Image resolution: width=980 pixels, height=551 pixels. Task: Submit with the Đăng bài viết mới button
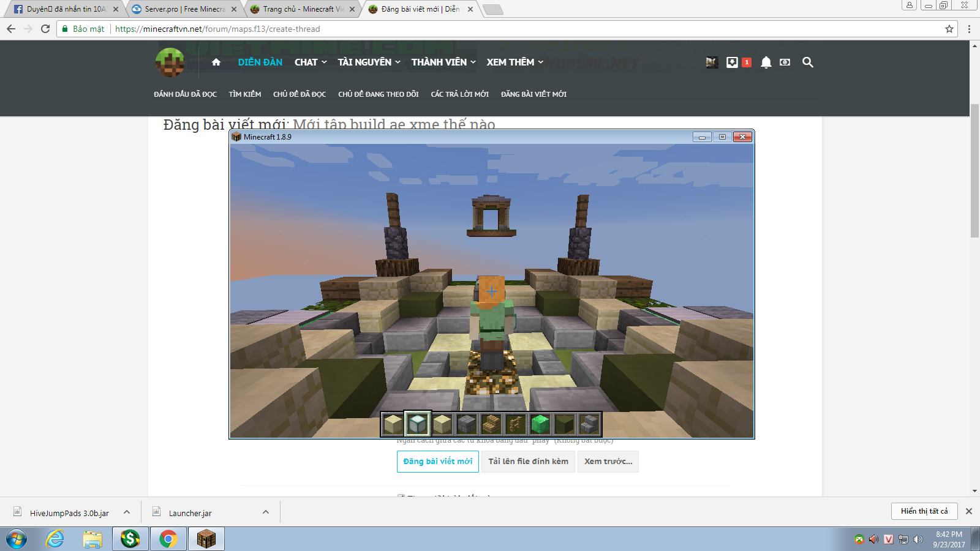point(438,462)
